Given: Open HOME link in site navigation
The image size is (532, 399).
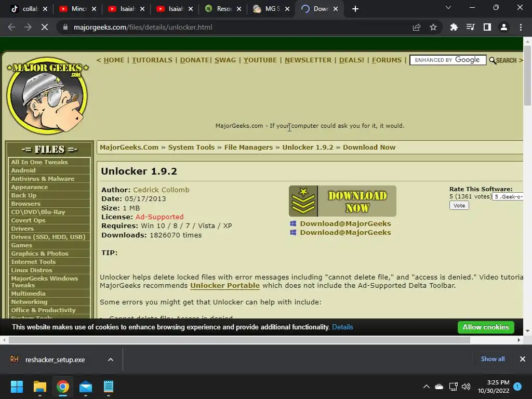Looking at the screenshot, I should [x=114, y=60].
